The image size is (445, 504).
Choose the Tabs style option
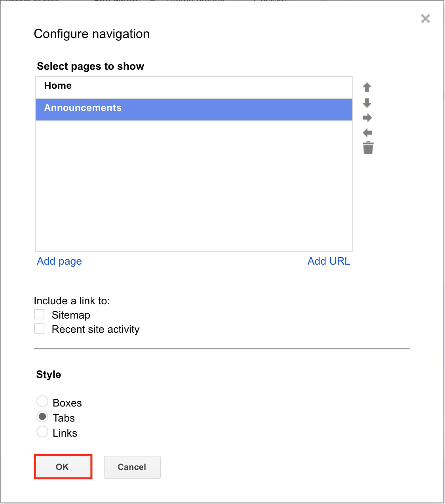42,416
